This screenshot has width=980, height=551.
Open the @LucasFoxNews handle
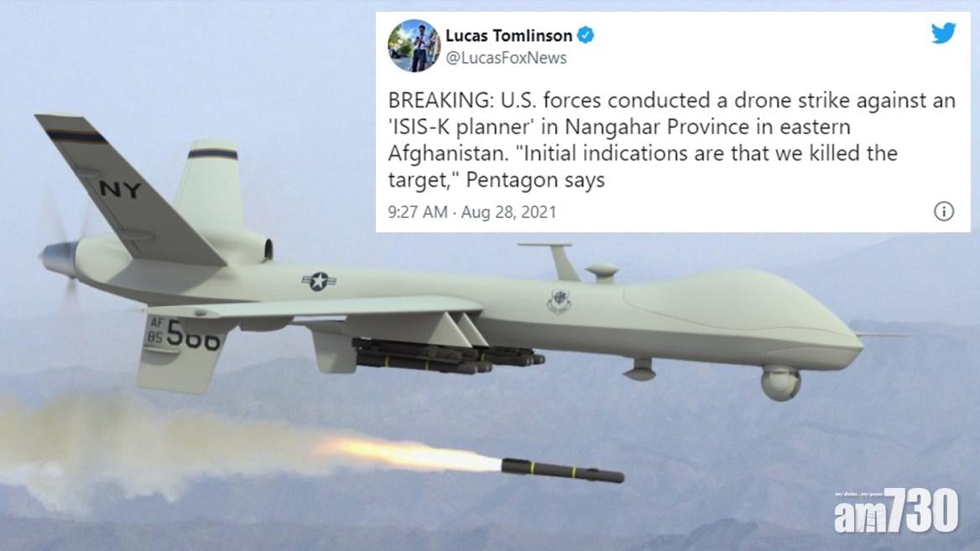click(x=506, y=58)
